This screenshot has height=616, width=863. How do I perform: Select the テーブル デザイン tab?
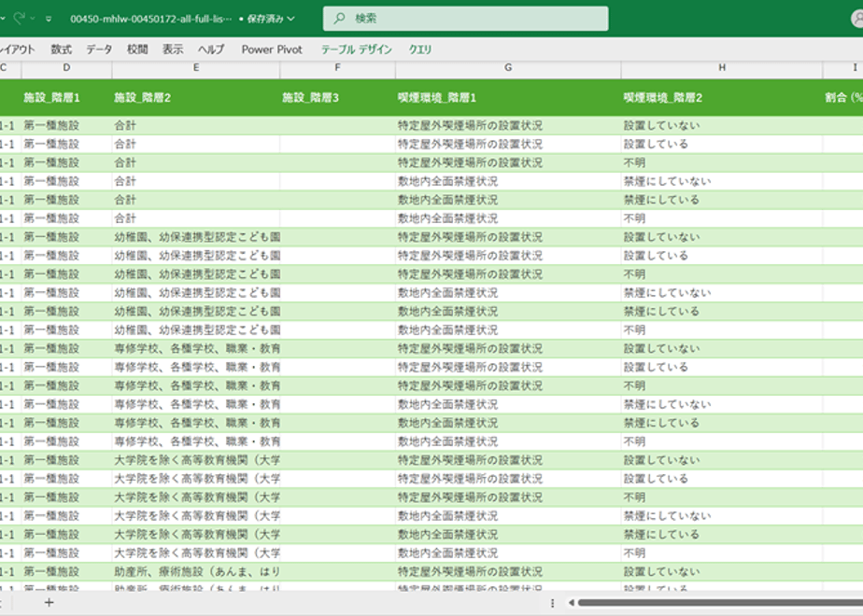357,49
